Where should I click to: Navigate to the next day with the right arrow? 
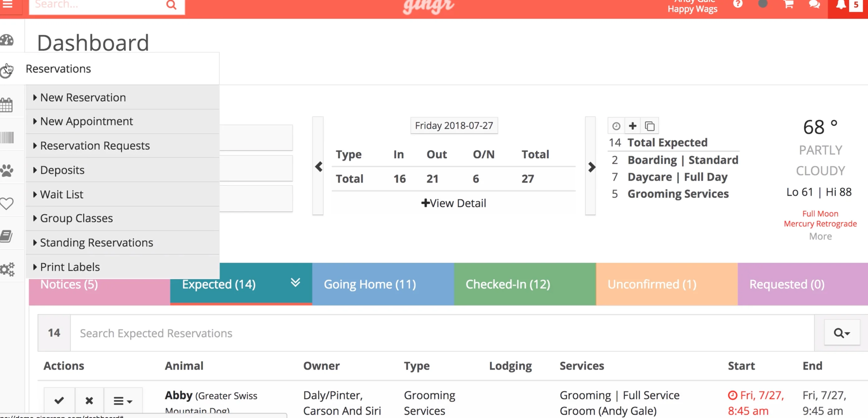point(591,166)
